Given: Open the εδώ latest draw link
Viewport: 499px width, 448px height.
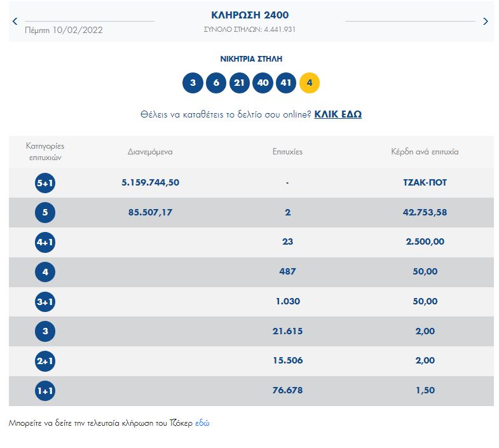Looking at the screenshot, I should 202,423.
